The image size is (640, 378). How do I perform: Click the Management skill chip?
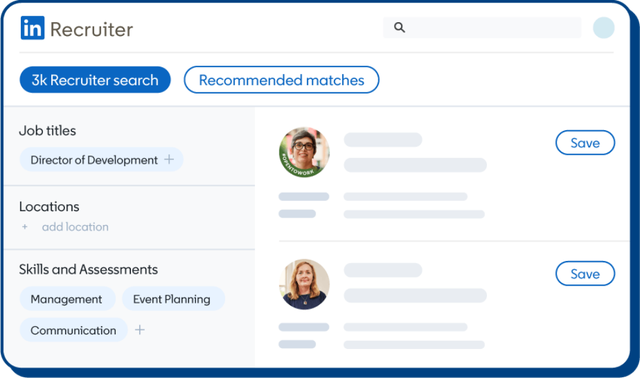pos(67,299)
